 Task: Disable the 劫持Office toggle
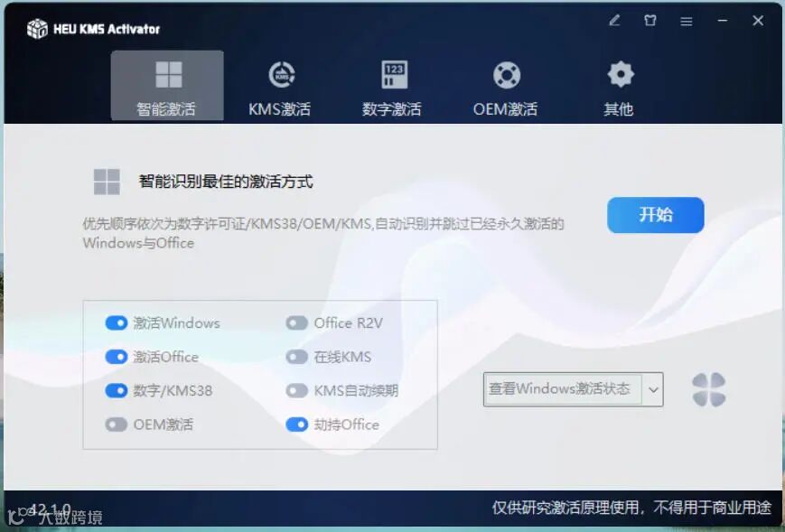(297, 425)
